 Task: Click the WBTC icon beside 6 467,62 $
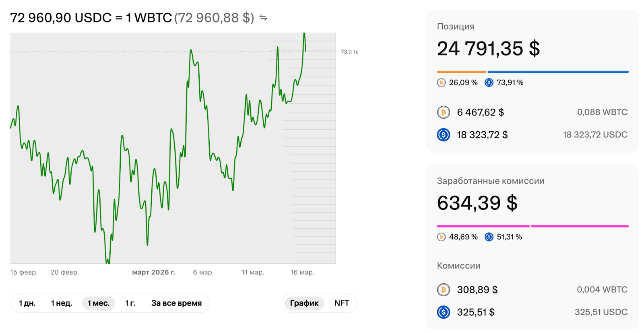pyautogui.click(x=444, y=112)
